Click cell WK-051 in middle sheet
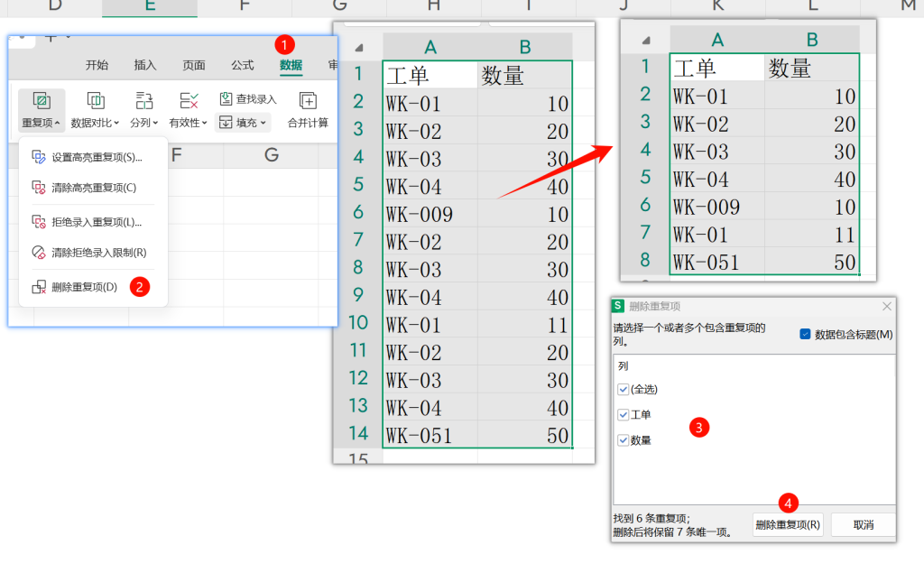924x582 pixels. click(x=430, y=435)
